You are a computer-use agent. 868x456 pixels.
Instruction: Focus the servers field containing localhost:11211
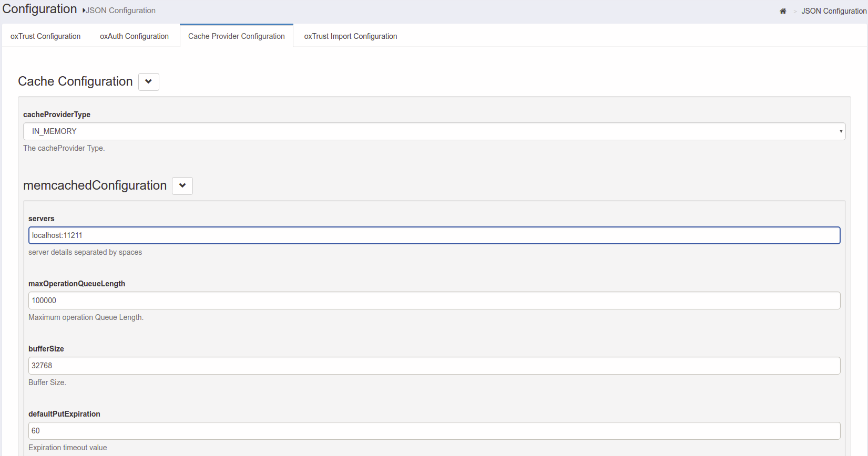434,235
